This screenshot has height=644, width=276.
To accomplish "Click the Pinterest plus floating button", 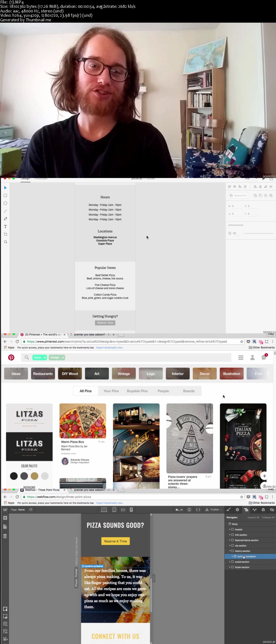I will [264, 476].
